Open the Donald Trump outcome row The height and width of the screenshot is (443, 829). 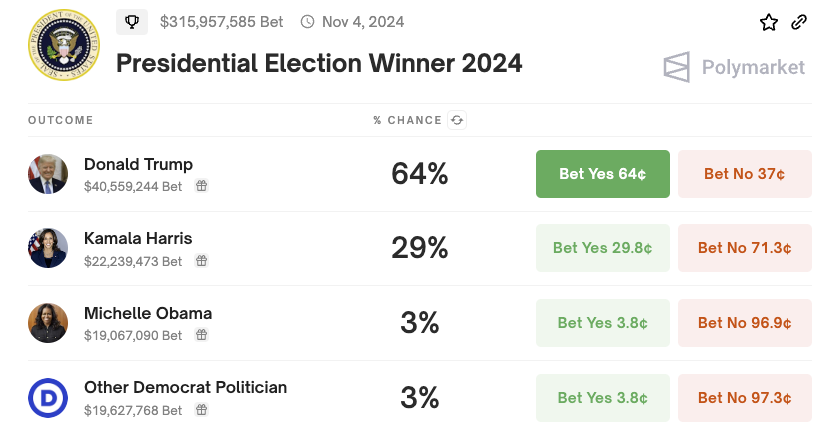click(x=138, y=164)
